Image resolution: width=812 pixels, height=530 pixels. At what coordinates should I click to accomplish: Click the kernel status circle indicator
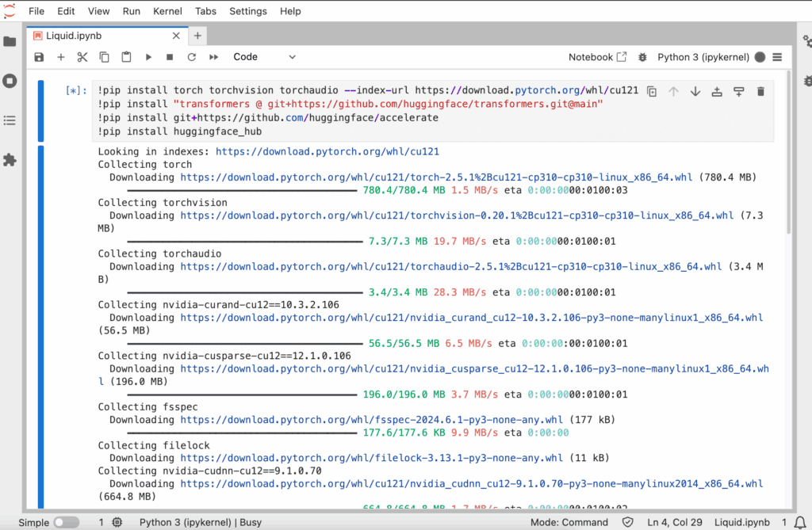click(x=760, y=58)
